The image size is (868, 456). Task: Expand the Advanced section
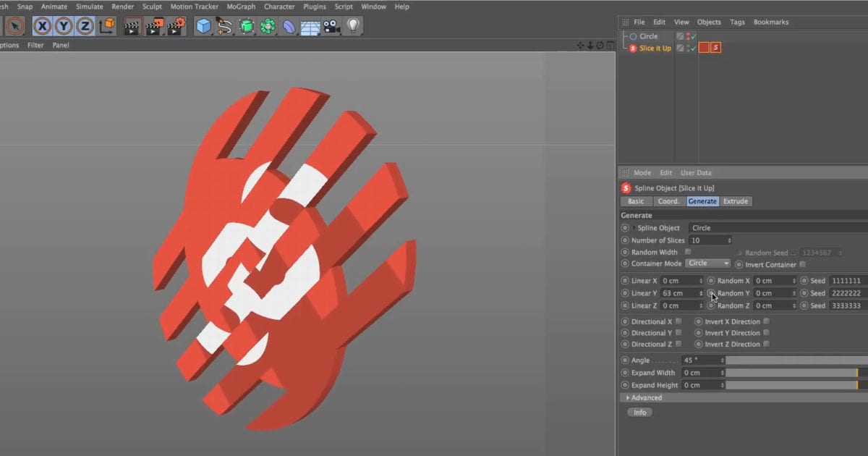pyautogui.click(x=644, y=397)
